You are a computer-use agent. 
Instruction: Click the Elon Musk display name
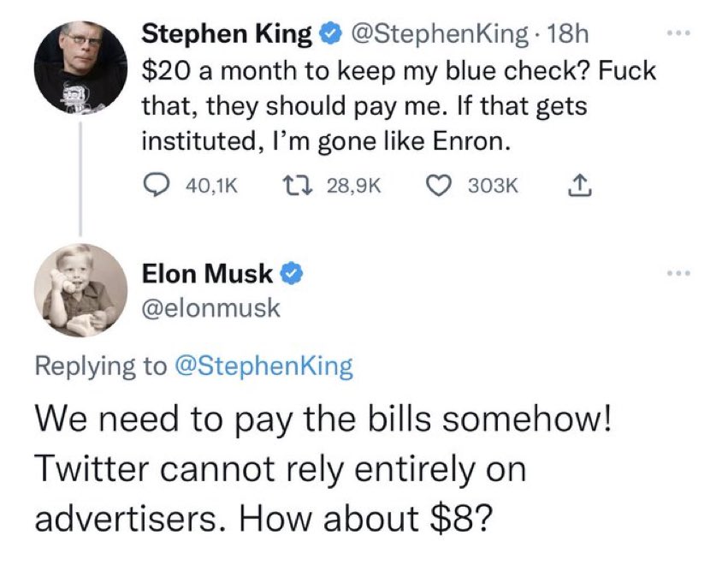(208, 274)
